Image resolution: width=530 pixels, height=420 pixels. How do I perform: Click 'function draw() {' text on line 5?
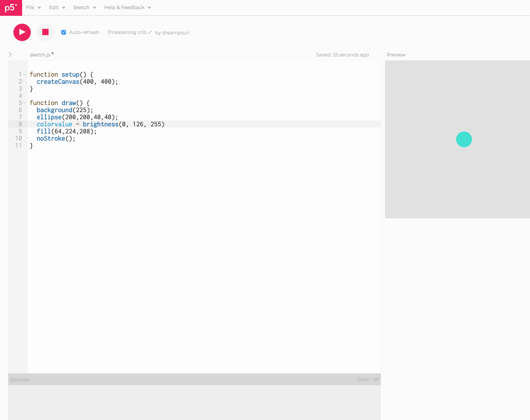[60, 103]
